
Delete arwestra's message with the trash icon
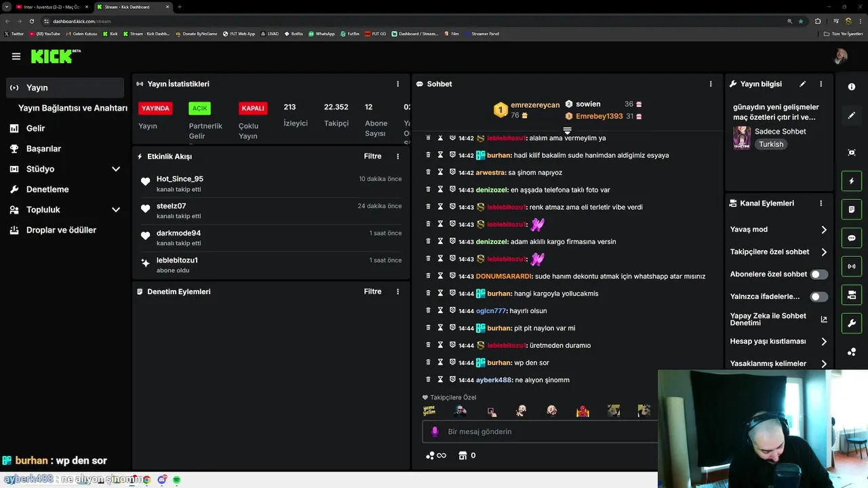(428, 172)
